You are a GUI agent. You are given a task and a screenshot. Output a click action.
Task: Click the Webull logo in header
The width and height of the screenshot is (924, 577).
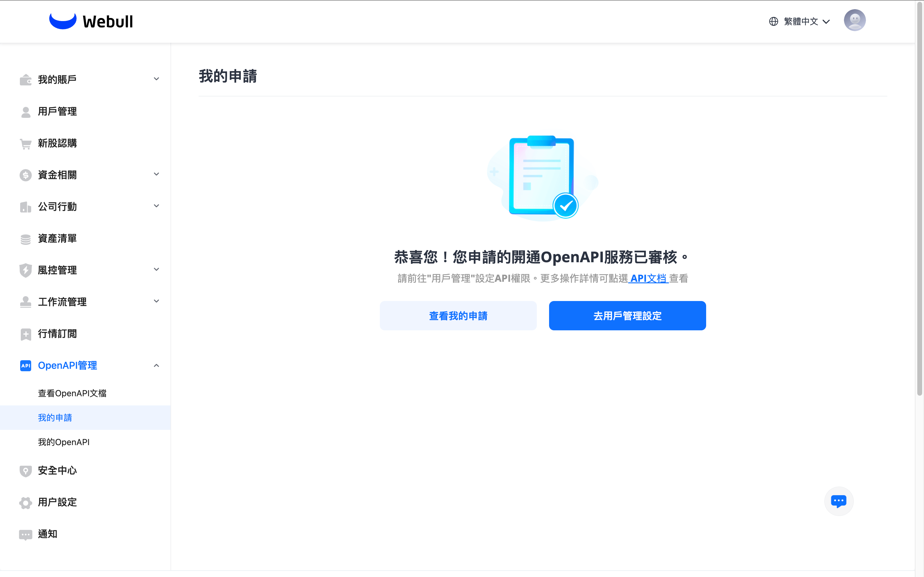click(x=91, y=21)
